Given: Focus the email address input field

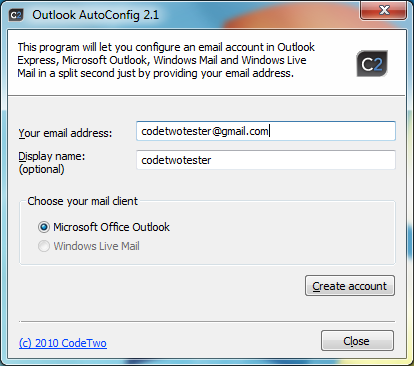Looking at the screenshot, I should tap(266, 131).
